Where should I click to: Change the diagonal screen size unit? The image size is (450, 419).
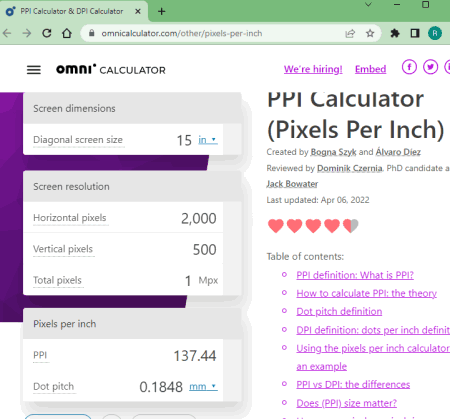pyautogui.click(x=208, y=140)
